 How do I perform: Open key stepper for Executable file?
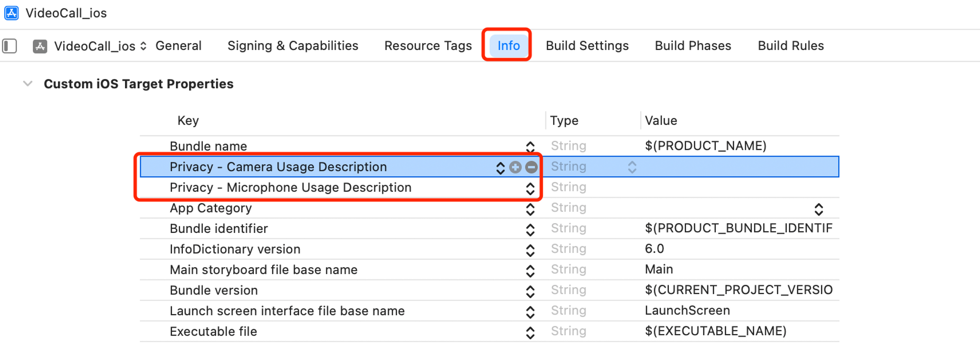tap(530, 332)
